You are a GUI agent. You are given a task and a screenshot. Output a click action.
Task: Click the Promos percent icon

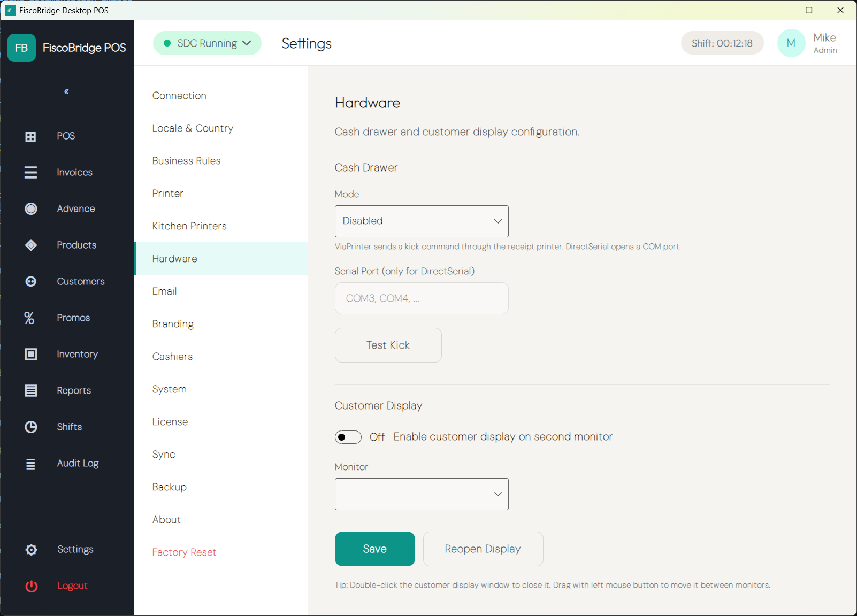coord(29,318)
